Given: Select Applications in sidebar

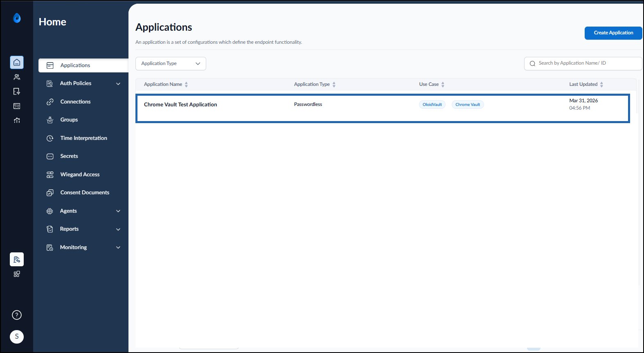Looking at the screenshot, I should click(x=83, y=65).
